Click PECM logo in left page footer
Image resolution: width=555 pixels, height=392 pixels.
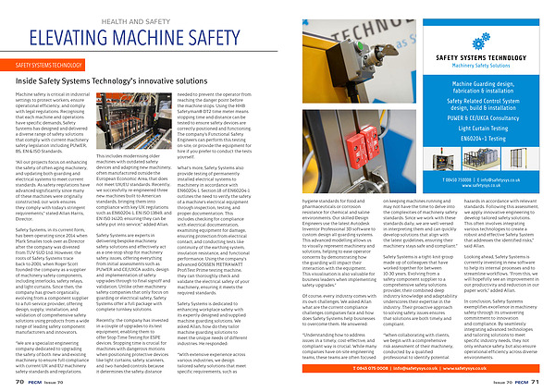(x=35, y=382)
